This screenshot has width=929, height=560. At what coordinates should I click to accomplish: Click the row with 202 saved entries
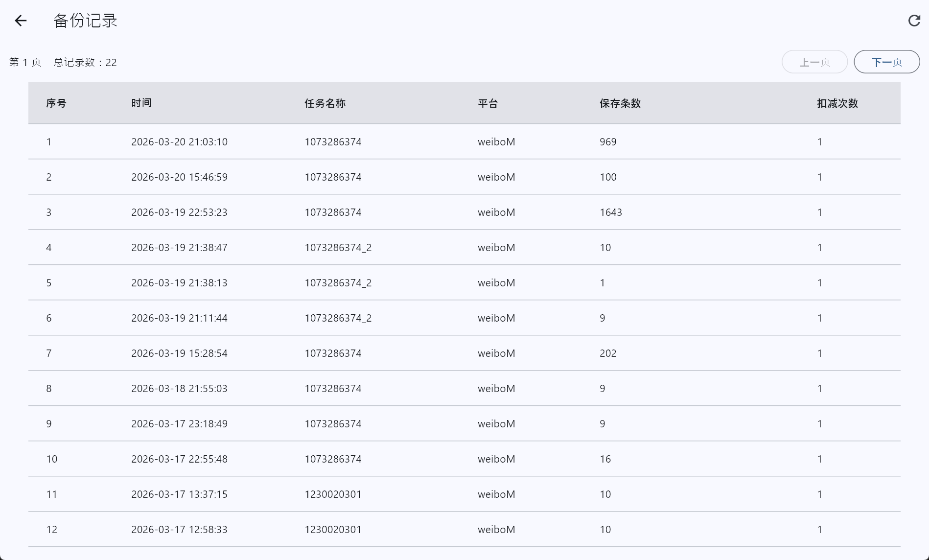608,353
